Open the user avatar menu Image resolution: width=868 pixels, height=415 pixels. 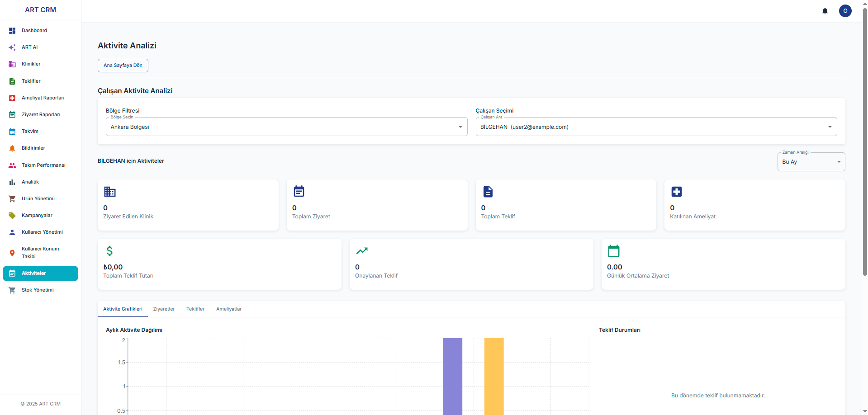coord(845,11)
